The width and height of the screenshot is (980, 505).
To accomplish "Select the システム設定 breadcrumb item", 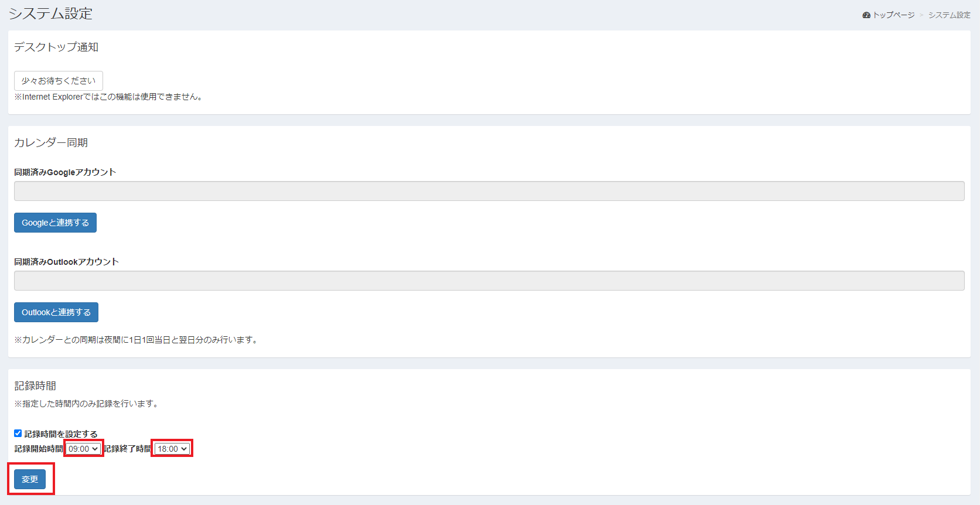I will [x=949, y=15].
